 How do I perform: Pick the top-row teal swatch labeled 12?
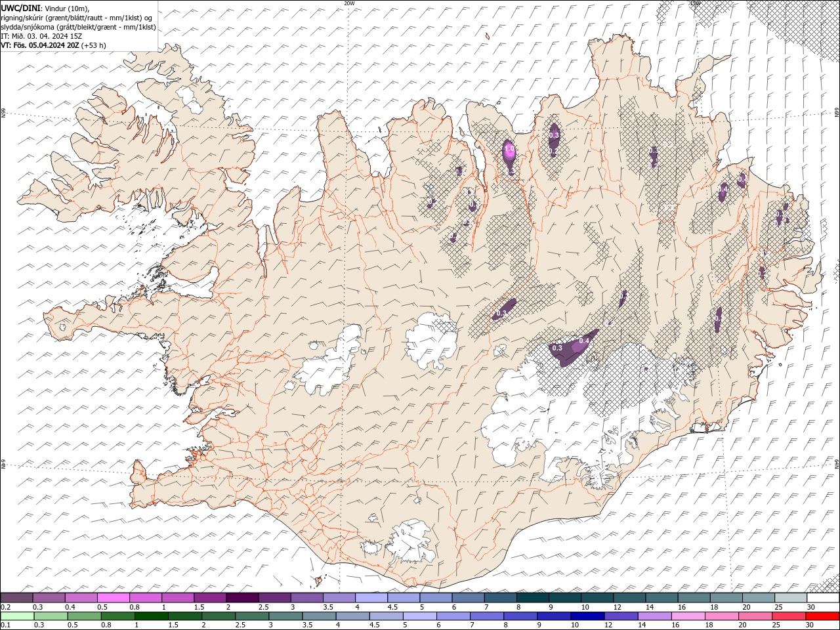(629, 598)
